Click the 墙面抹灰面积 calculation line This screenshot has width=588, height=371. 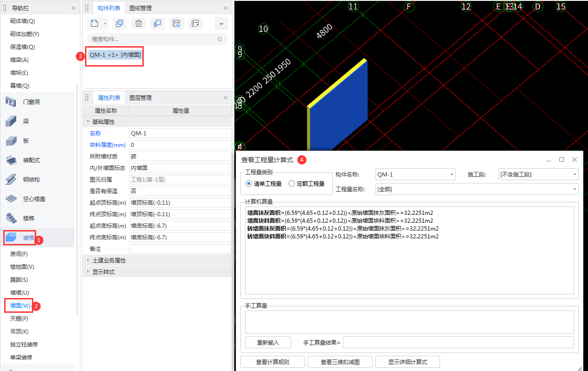[340, 213]
